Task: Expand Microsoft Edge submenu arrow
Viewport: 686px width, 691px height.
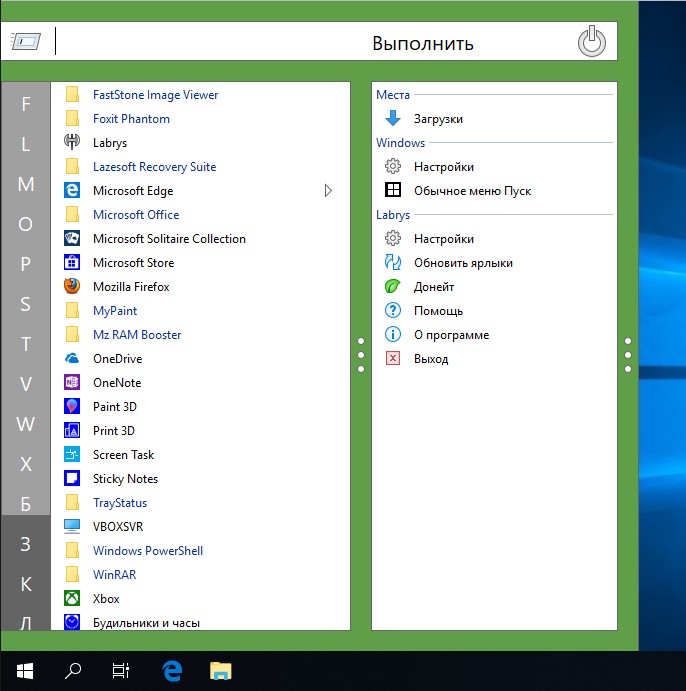Action: (x=328, y=190)
